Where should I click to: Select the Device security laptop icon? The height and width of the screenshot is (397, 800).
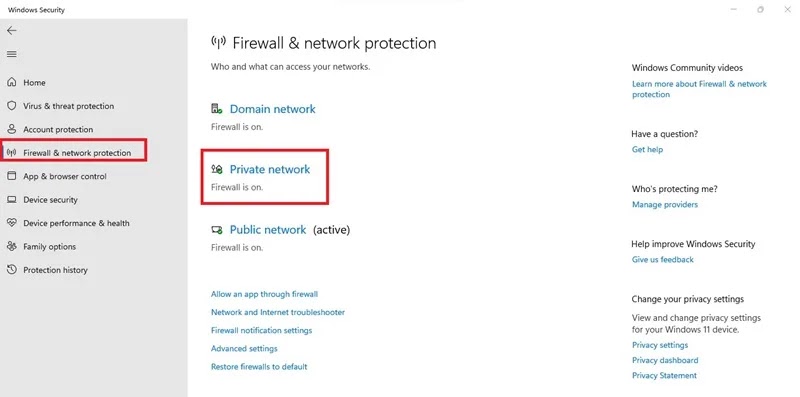(12, 200)
